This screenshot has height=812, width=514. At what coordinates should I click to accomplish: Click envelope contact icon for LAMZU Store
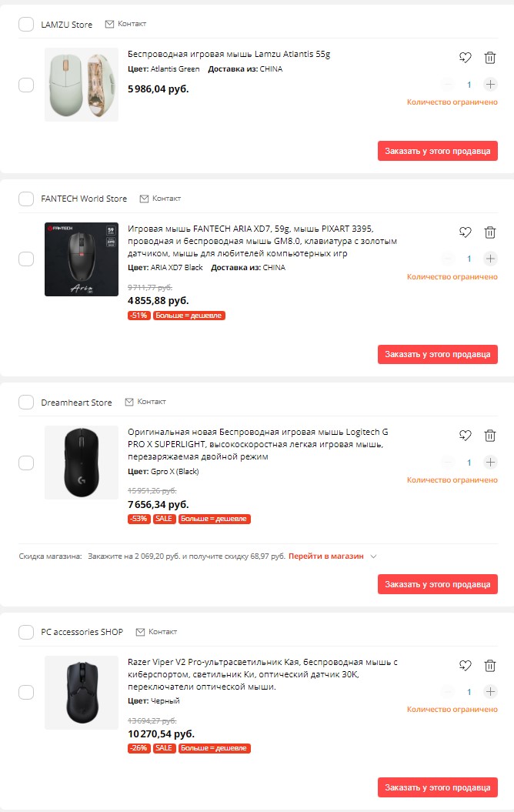109,24
